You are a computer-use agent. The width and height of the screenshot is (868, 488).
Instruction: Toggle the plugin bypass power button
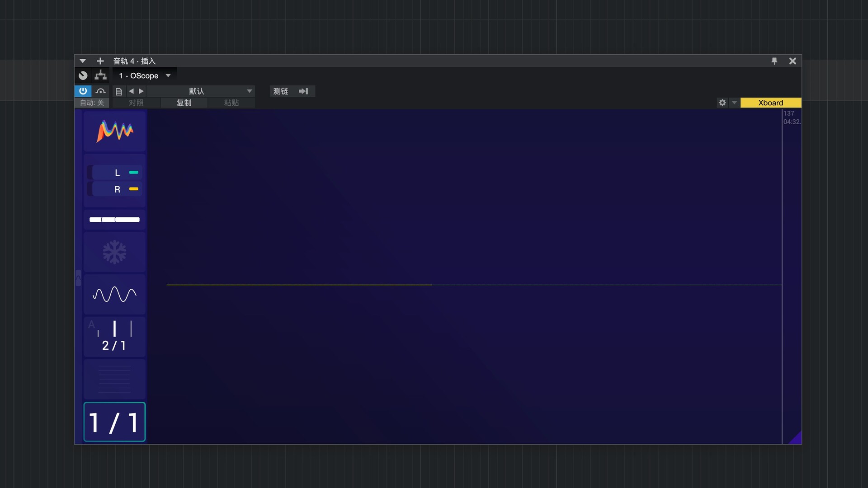(x=83, y=91)
